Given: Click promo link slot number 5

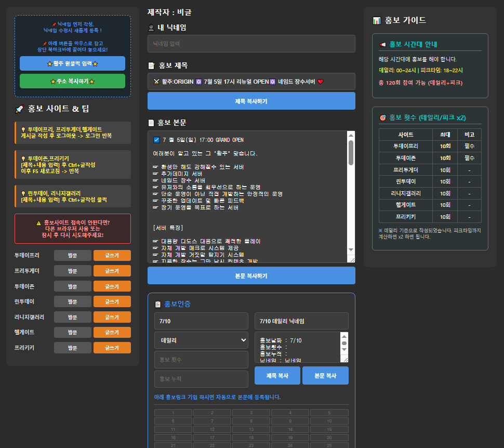Looking at the screenshot, I should click(x=329, y=413).
